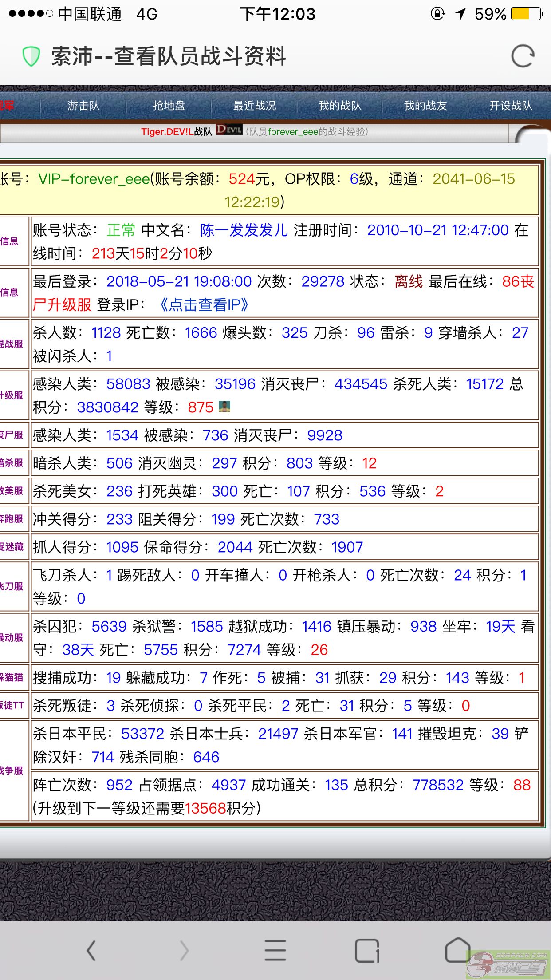Tap 杀日本平民 value 53372

143,733
